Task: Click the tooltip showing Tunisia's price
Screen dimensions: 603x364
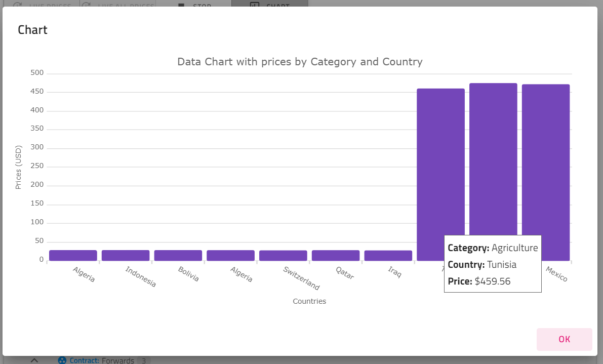Action: [x=493, y=264]
